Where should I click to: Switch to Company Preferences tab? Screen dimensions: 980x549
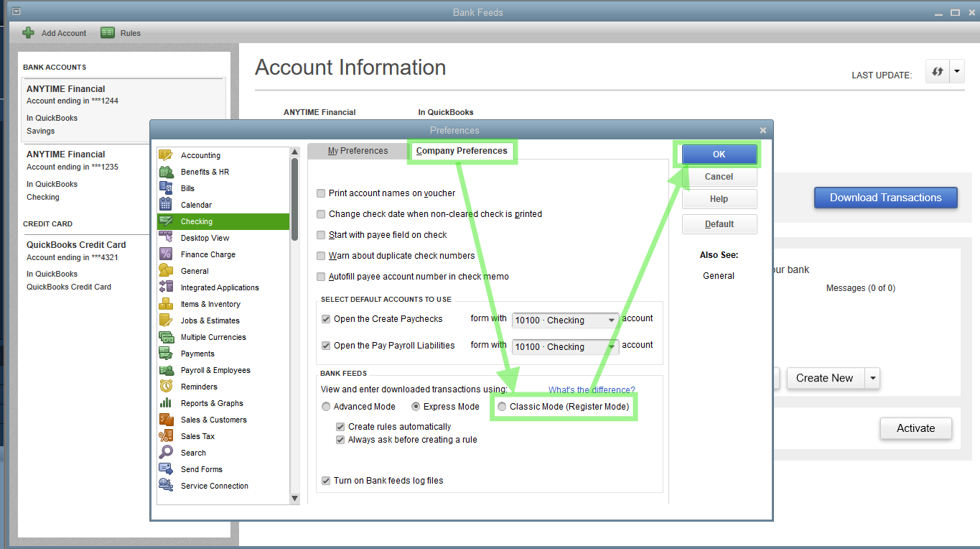[x=462, y=151]
